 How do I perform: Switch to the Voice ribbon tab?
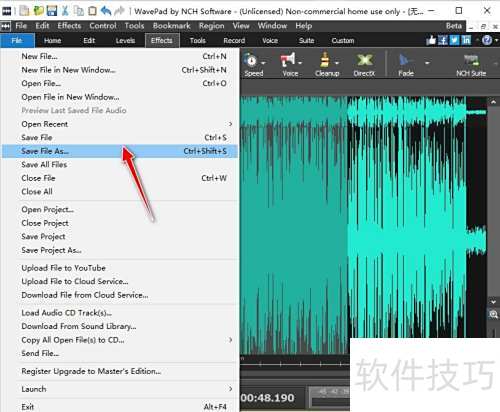click(270, 41)
